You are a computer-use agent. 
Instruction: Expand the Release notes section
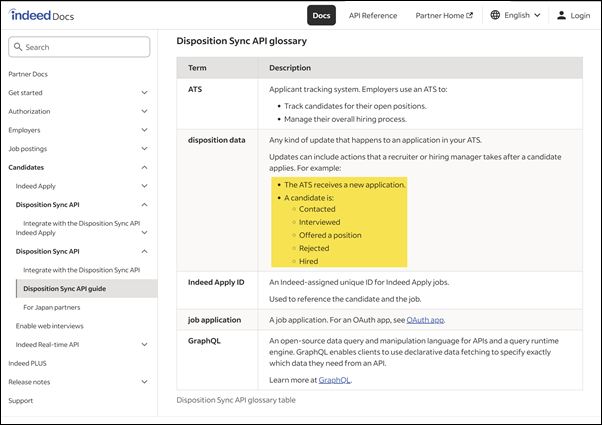coord(145,382)
